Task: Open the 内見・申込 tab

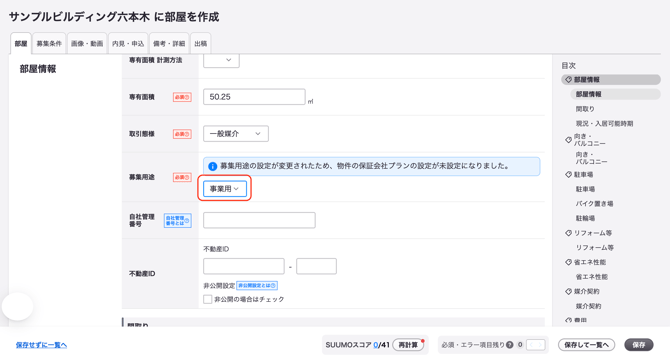Action: 128,44
